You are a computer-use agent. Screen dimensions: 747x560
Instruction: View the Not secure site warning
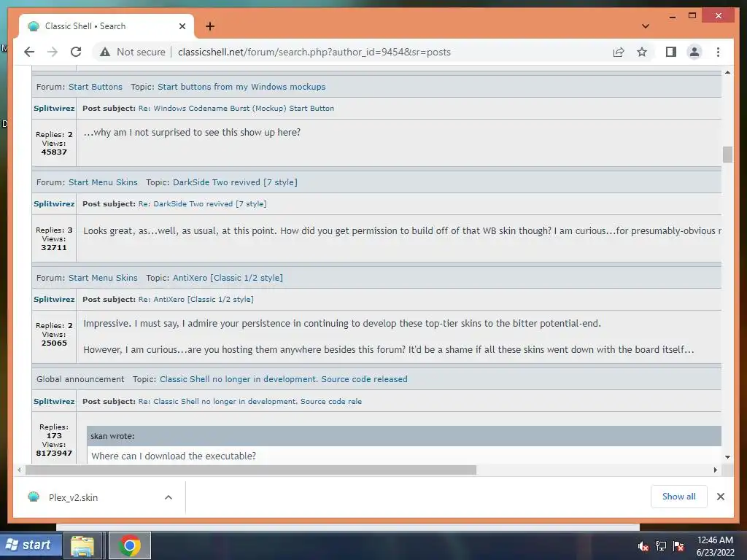(x=133, y=52)
